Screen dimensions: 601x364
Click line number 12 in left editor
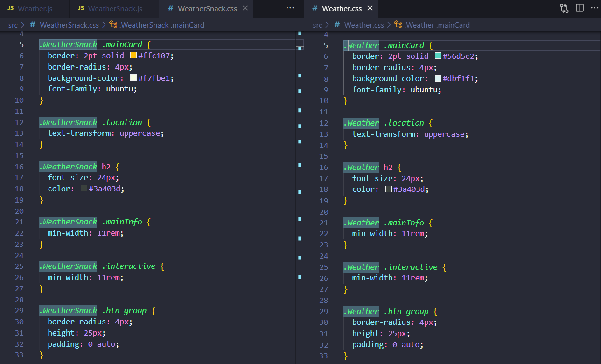(19, 122)
